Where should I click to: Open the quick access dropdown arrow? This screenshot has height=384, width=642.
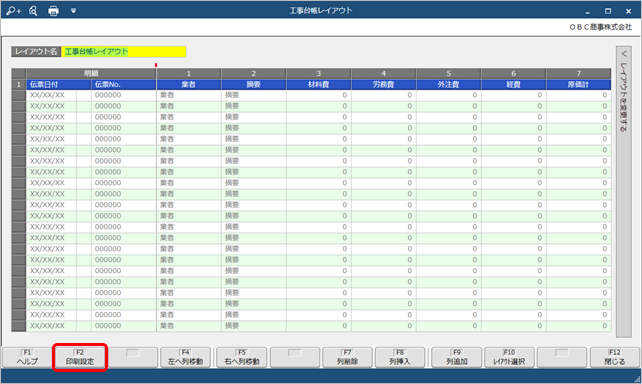point(73,11)
